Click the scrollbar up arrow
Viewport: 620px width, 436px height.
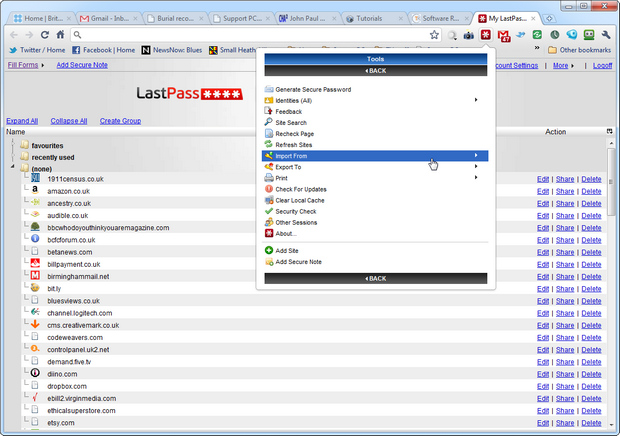click(611, 143)
